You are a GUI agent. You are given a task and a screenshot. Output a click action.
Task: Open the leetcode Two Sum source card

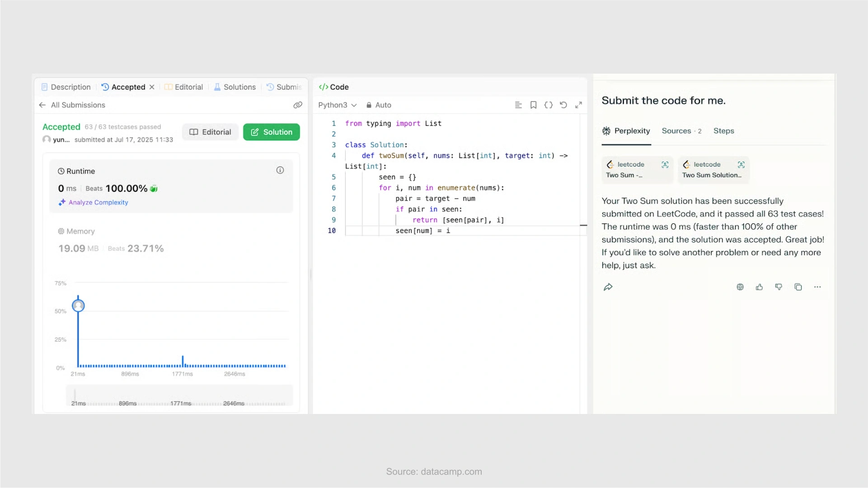pos(637,170)
